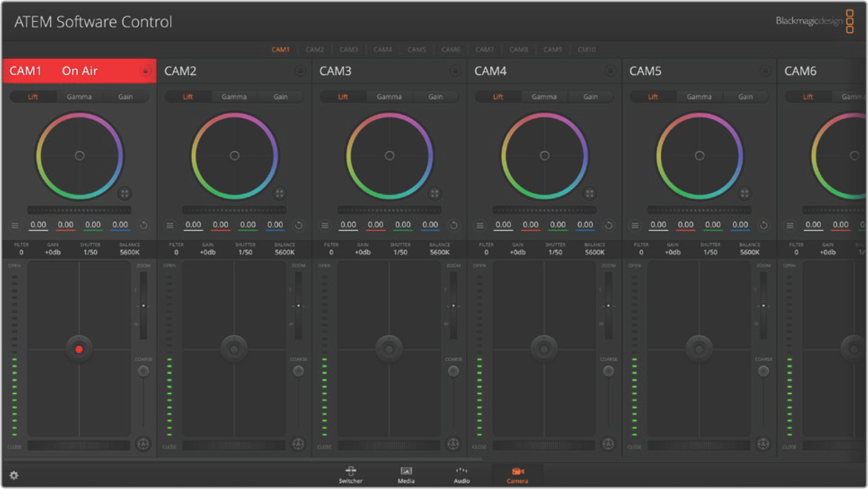Toggle lock icon on CAM2 header

(x=300, y=71)
